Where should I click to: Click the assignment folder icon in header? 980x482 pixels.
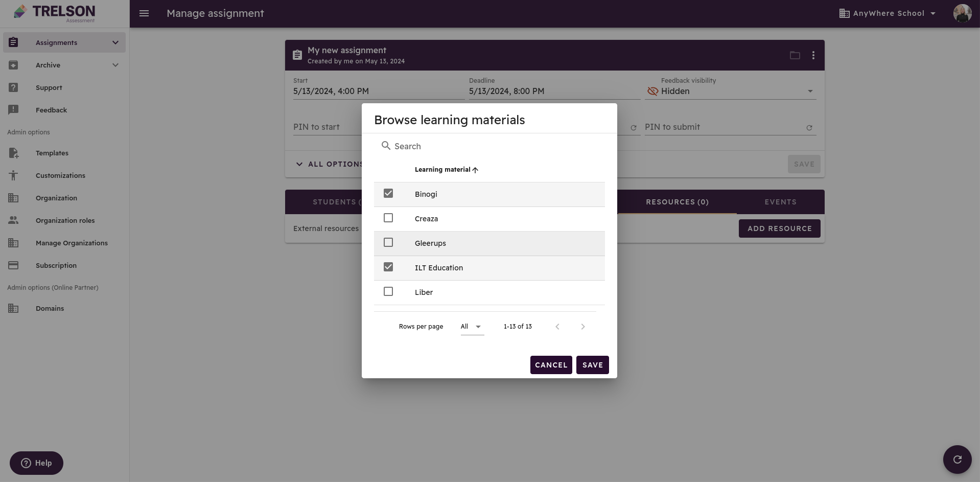tap(795, 55)
